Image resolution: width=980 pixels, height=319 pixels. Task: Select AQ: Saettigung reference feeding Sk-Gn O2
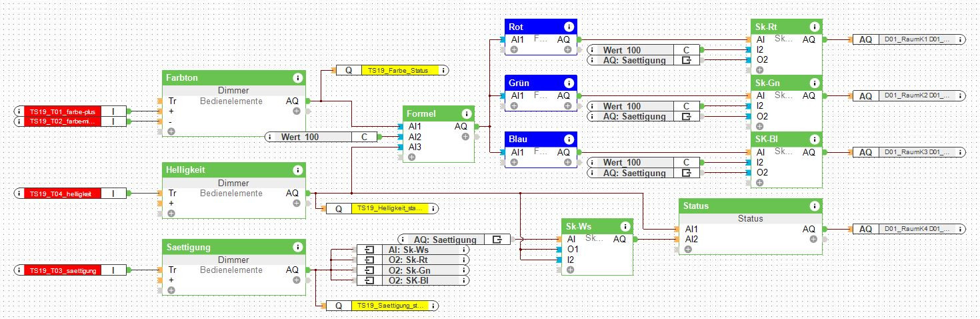(643, 116)
